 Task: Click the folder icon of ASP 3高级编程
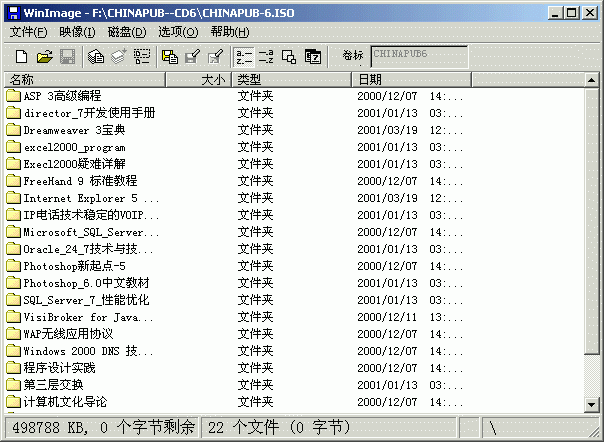(x=13, y=96)
